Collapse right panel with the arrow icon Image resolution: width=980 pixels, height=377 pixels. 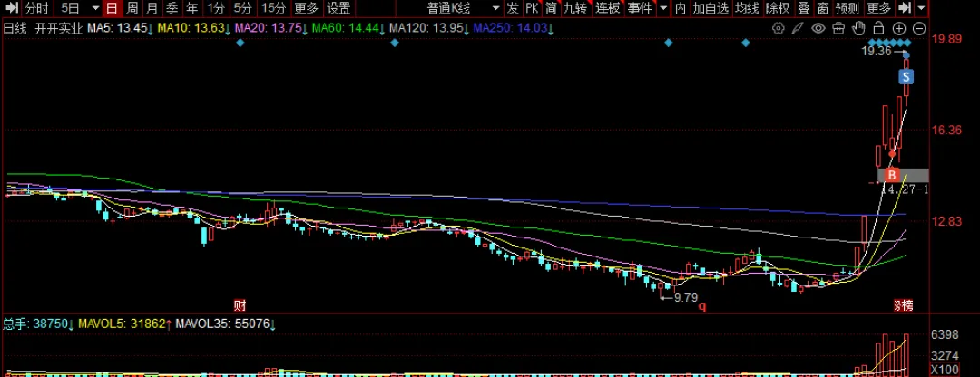point(904,9)
